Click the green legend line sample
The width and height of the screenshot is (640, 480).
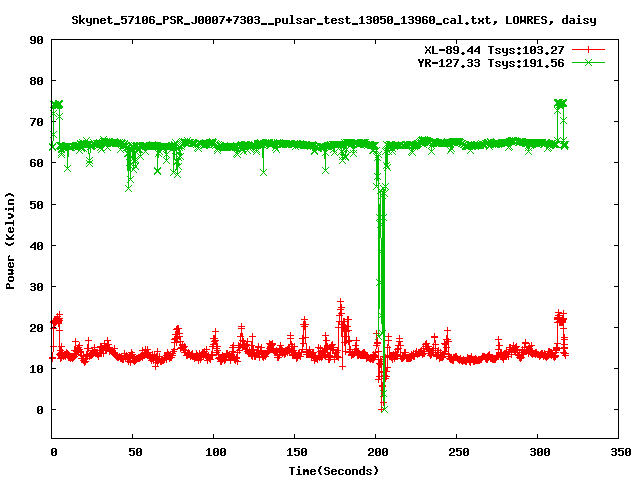tap(588, 62)
